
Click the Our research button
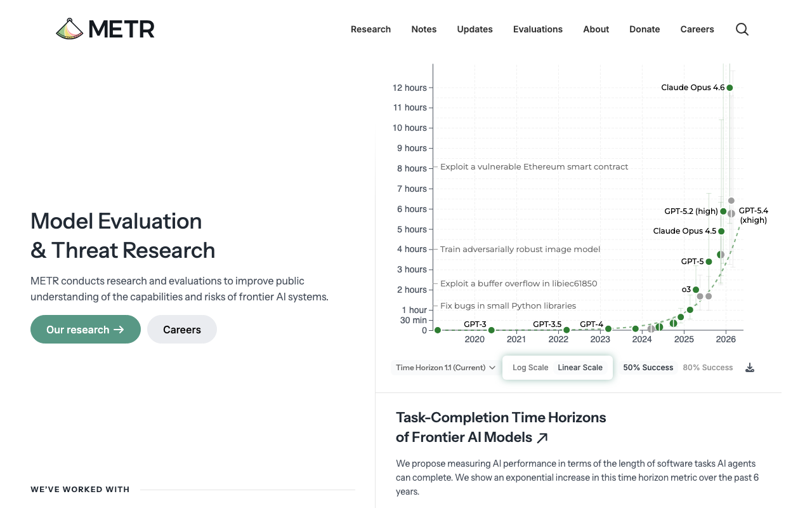pyautogui.click(x=86, y=330)
